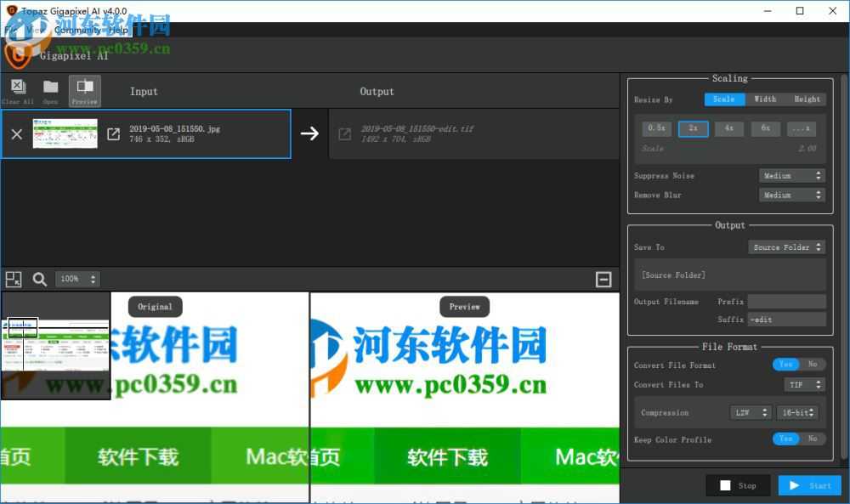Edit the Suffix field containing -edit
850x504 pixels.
tap(786, 319)
